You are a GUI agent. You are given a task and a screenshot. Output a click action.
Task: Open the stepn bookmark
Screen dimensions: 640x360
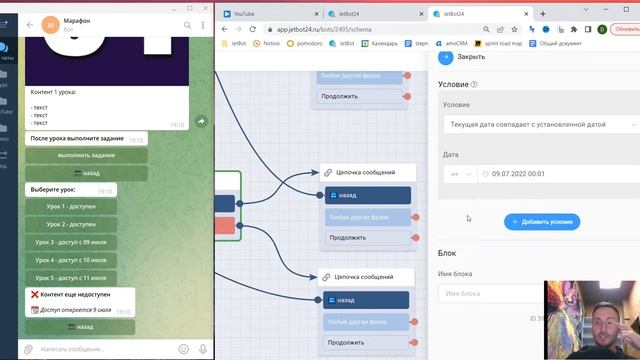(416, 43)
